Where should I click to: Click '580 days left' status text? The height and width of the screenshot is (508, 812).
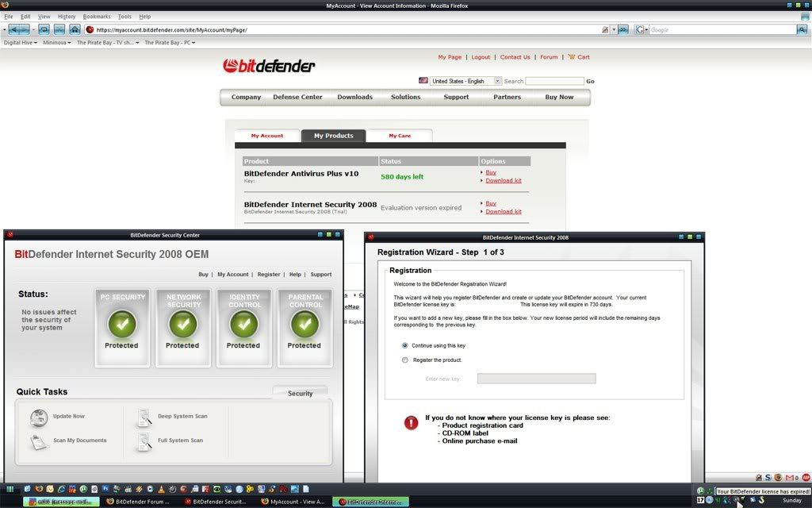pos(402,177)
